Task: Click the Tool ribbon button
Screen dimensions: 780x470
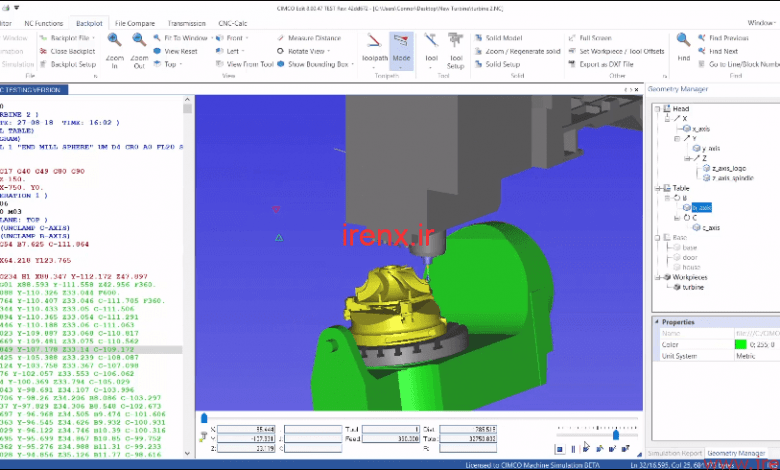Action: tap(431, 51)
